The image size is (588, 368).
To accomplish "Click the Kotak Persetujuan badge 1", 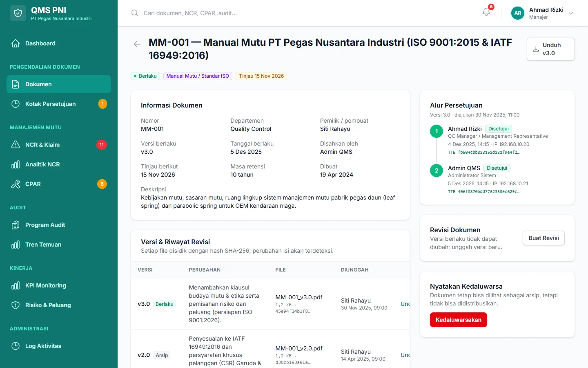I will click(x=102, y=104).
